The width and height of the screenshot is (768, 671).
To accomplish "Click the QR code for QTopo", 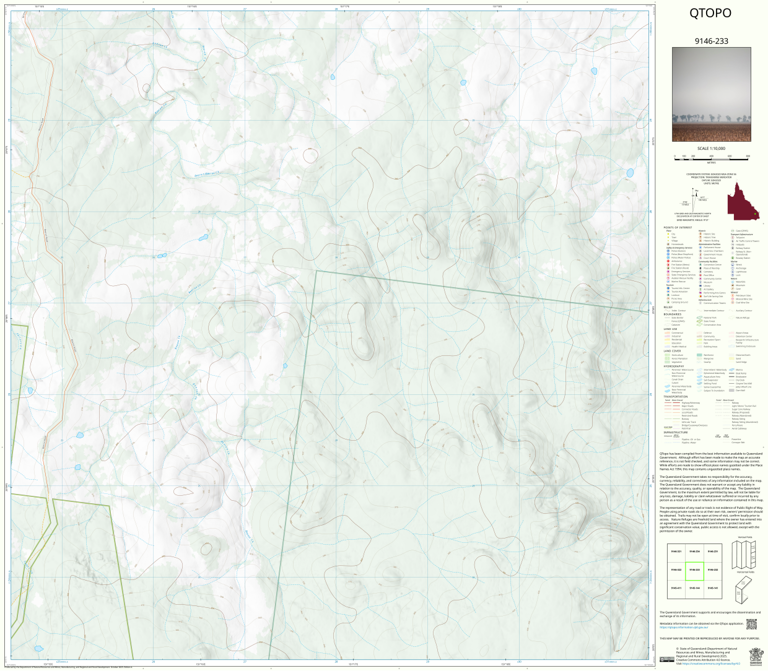I will tap(751, 624).
